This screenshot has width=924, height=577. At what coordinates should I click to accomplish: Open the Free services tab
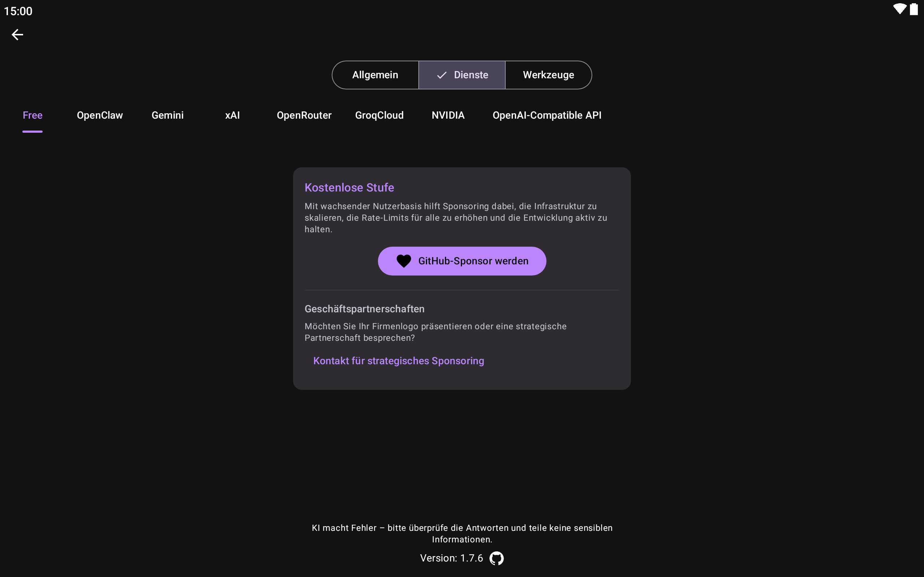click(32, 115)
